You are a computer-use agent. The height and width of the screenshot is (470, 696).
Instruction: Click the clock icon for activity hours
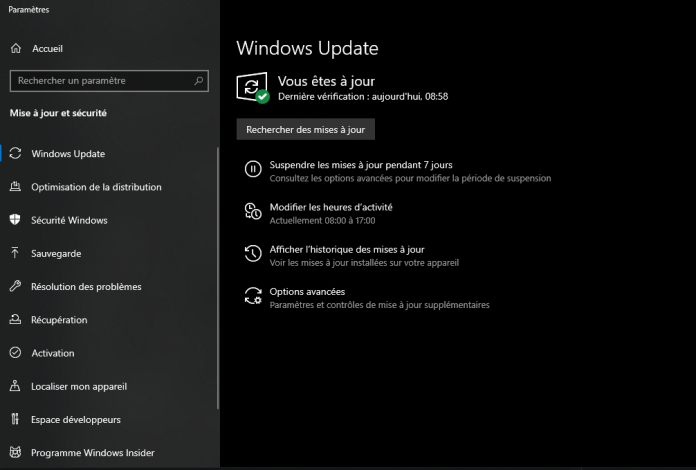(x=253, y=212)
